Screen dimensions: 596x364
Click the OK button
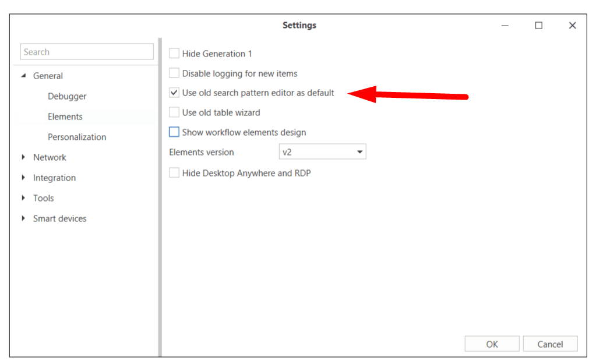492,344
